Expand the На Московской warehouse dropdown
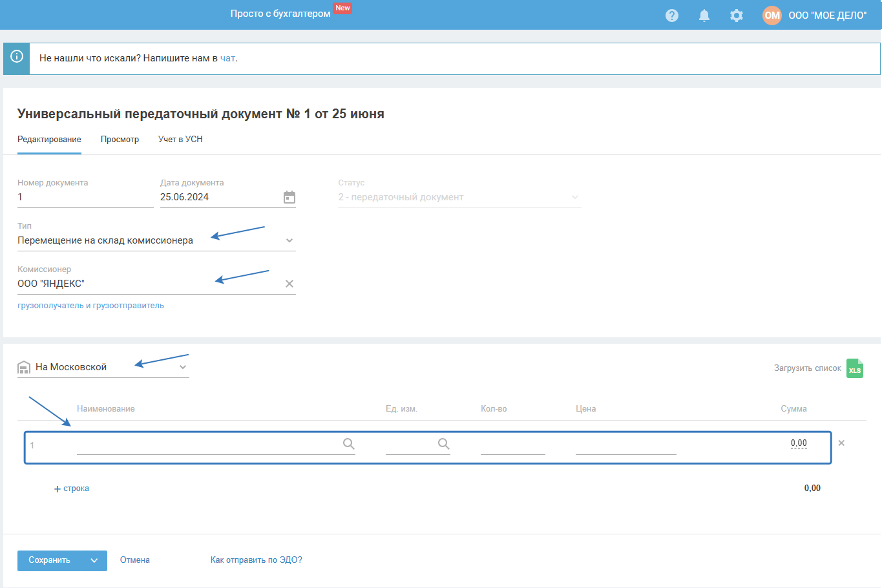 [183, 367]
